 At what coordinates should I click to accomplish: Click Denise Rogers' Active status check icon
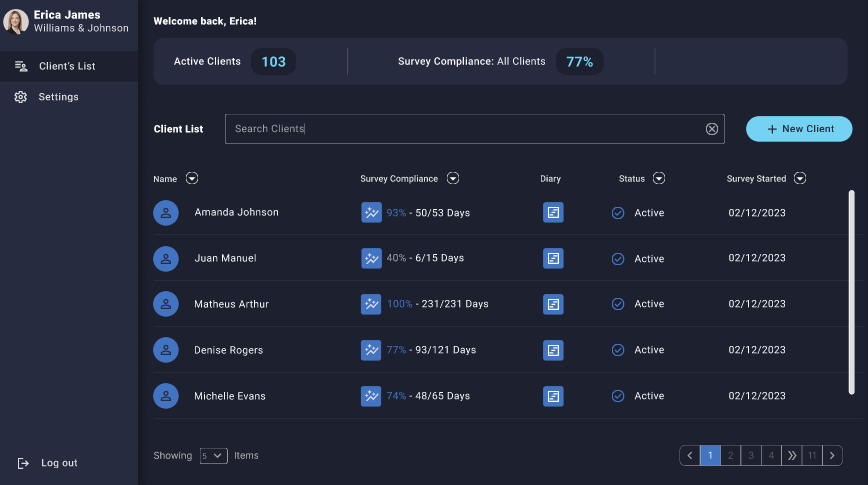pos(618,350)
